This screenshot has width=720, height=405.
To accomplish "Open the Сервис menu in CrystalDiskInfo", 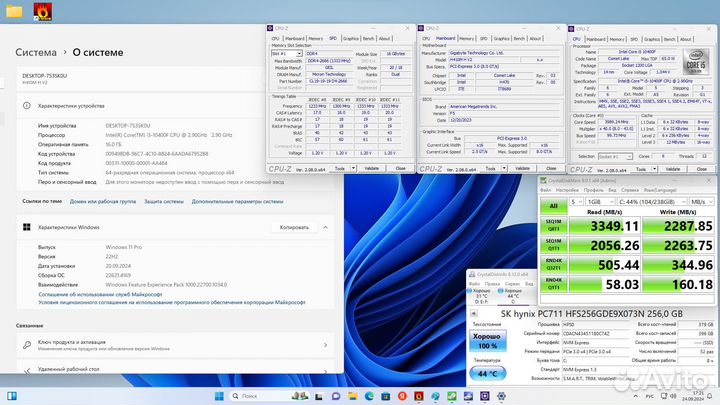I will point(512,284).
